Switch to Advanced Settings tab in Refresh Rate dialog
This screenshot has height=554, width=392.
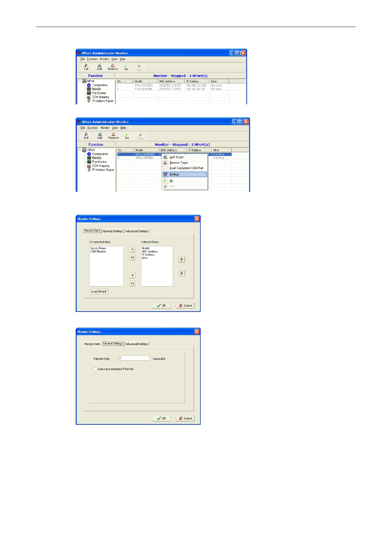click(137, 344)
